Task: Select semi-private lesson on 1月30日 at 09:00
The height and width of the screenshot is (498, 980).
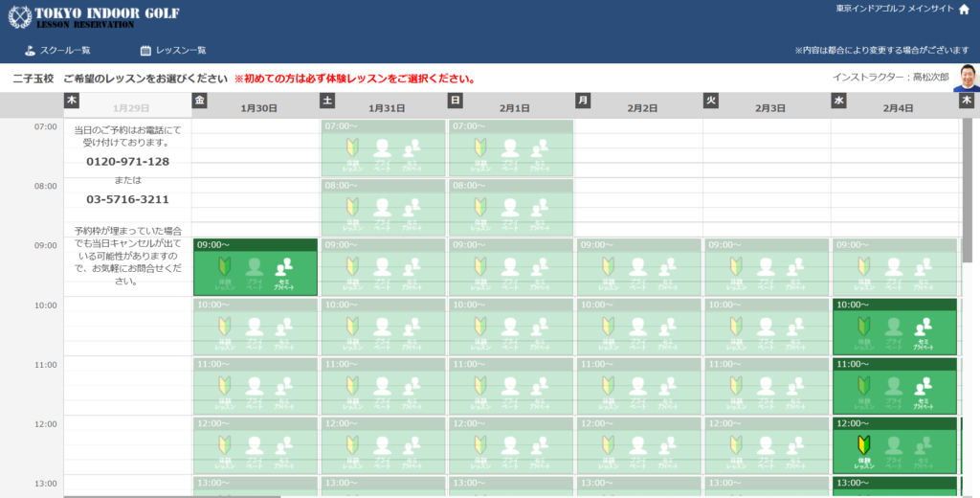Action: point(282,273)
